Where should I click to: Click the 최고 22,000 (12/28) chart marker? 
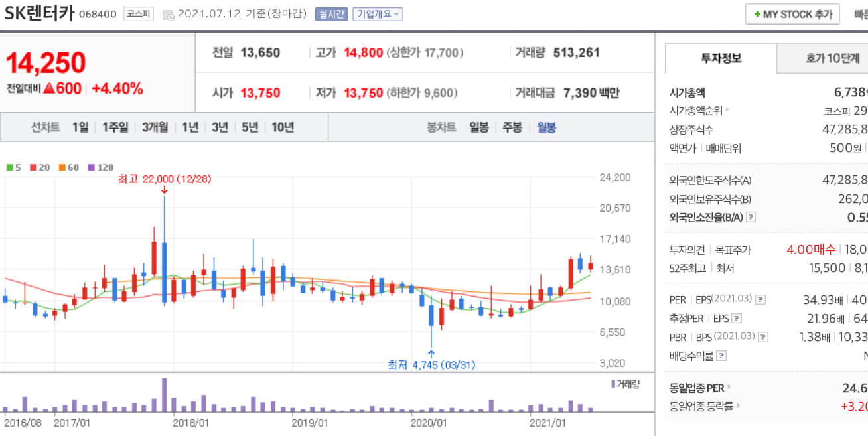tap(165, 179)
